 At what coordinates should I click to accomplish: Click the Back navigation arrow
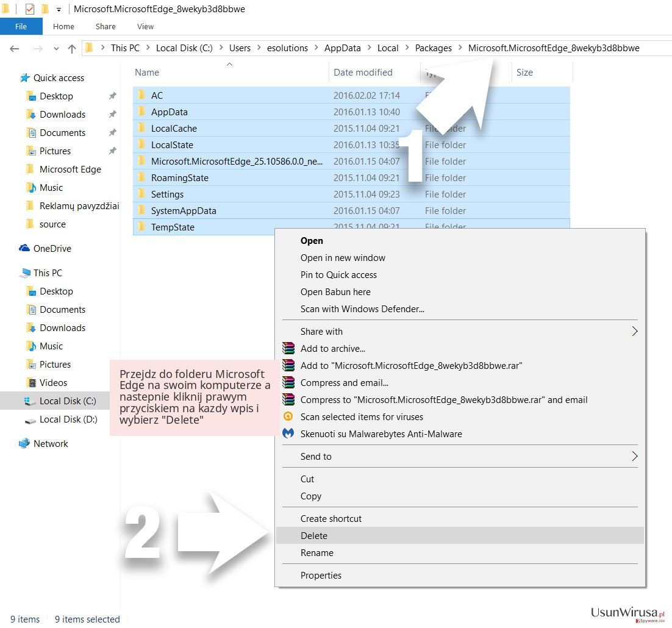pyautogui.click(x=15, y=48)
